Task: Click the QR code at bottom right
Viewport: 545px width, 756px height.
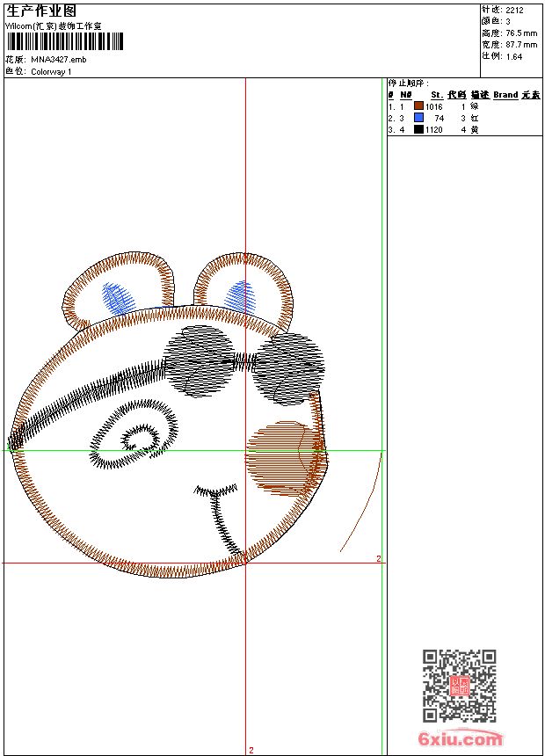Action: pyautogui.click(x=460, y=686)
